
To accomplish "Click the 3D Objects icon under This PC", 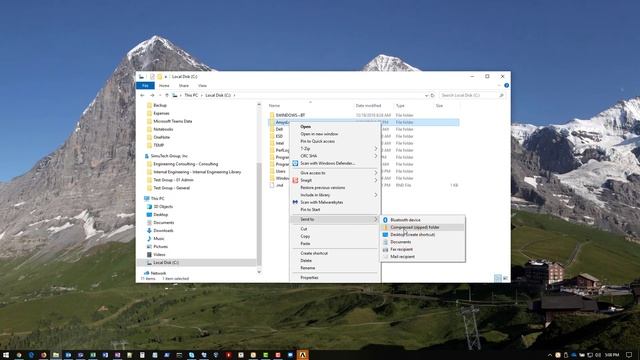I will 149,207.
